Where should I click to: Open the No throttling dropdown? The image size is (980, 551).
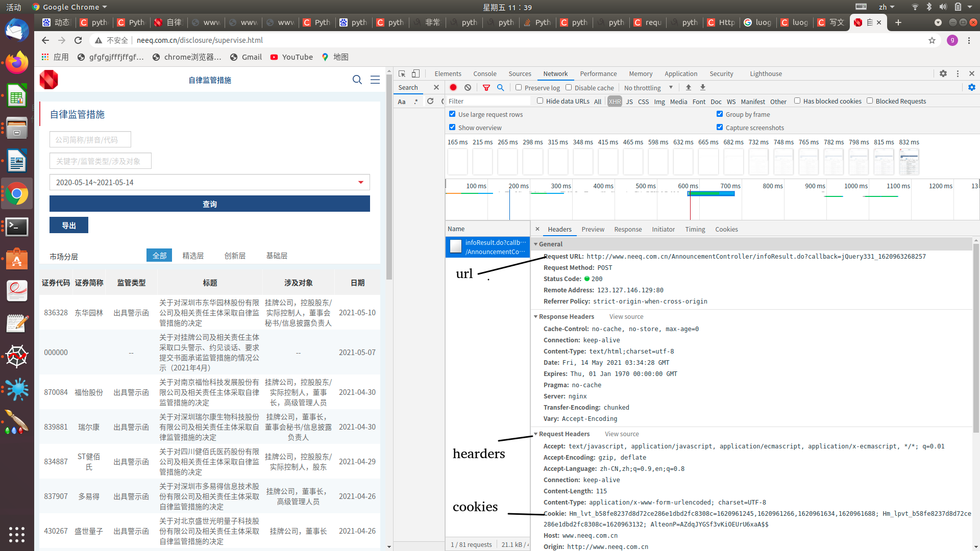pos(648,88)
